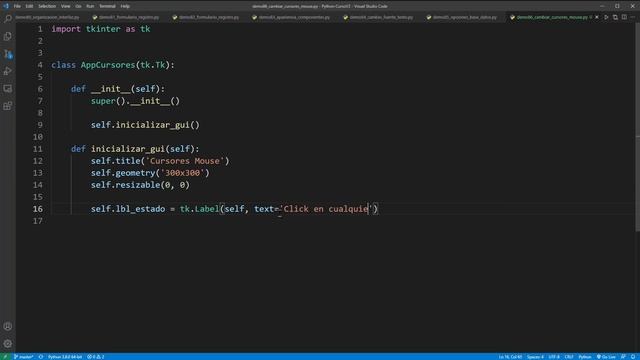The height and width of the screenshot is (360, 640).
Task: Click the green remote window indicator
Action: pyautogui.click(x=5, y=357)
